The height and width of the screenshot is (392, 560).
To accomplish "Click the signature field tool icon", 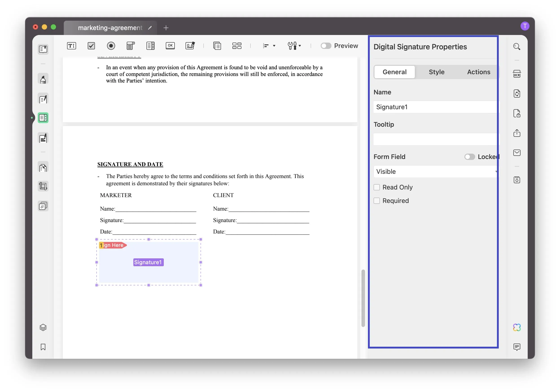I will [190, 46].
